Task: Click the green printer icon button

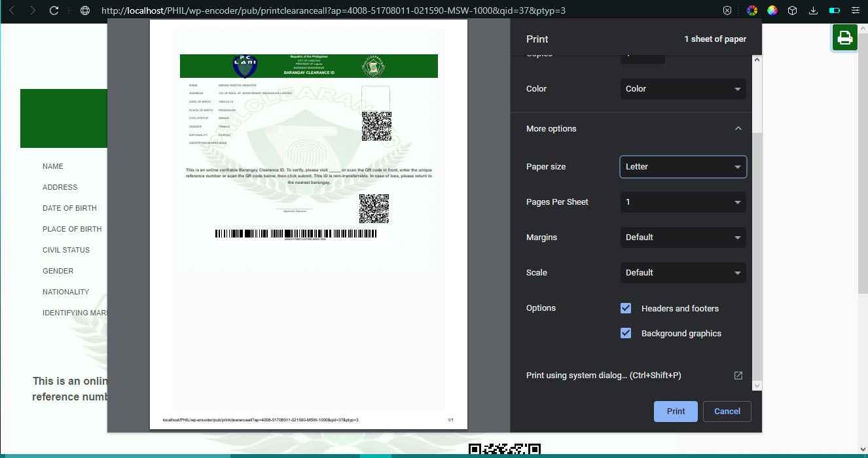Action: click(845, 38)
